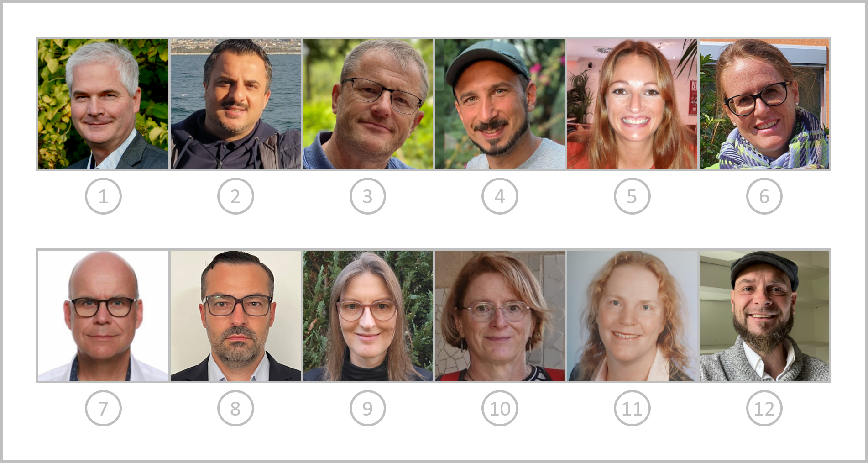Click the circled number 2 label
Image resolution: width=868 pixels, height=463 pixels.
235,196
